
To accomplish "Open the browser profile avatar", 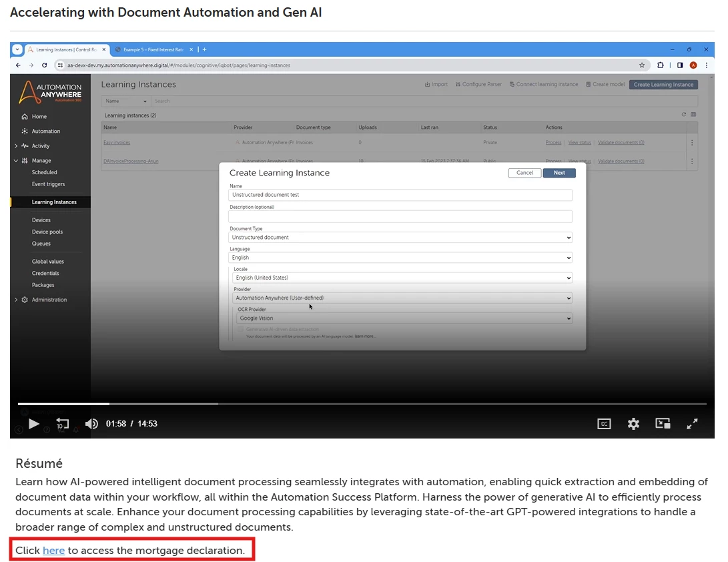I will [693, 65].
